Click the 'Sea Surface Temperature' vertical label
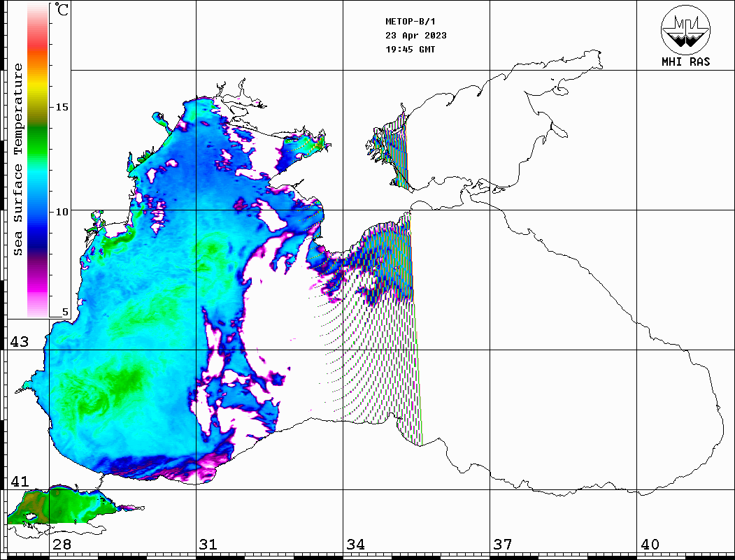 (17, 159)
